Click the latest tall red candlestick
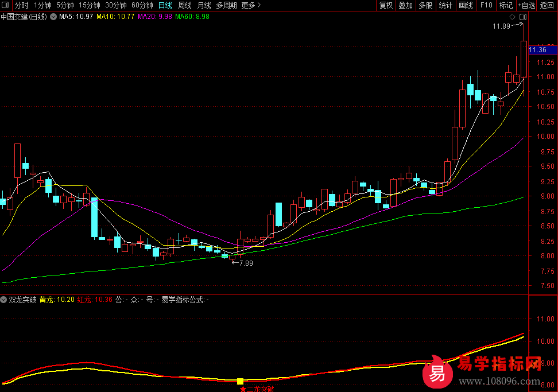Image resolution: width=558 pixels, height=392 pixels. [524, 59]
